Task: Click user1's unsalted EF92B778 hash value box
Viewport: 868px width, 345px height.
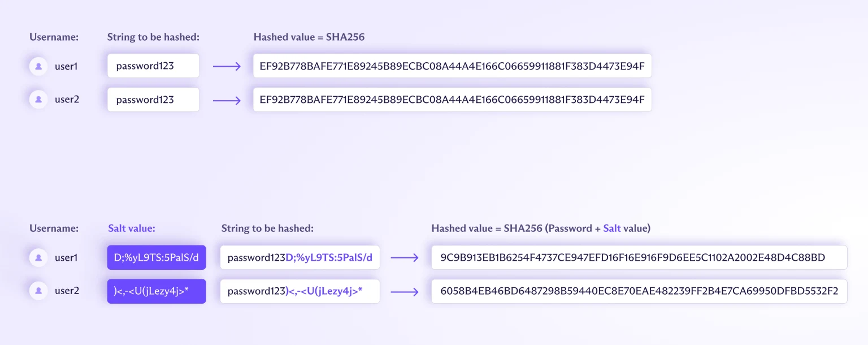Action: pos(452,66)
